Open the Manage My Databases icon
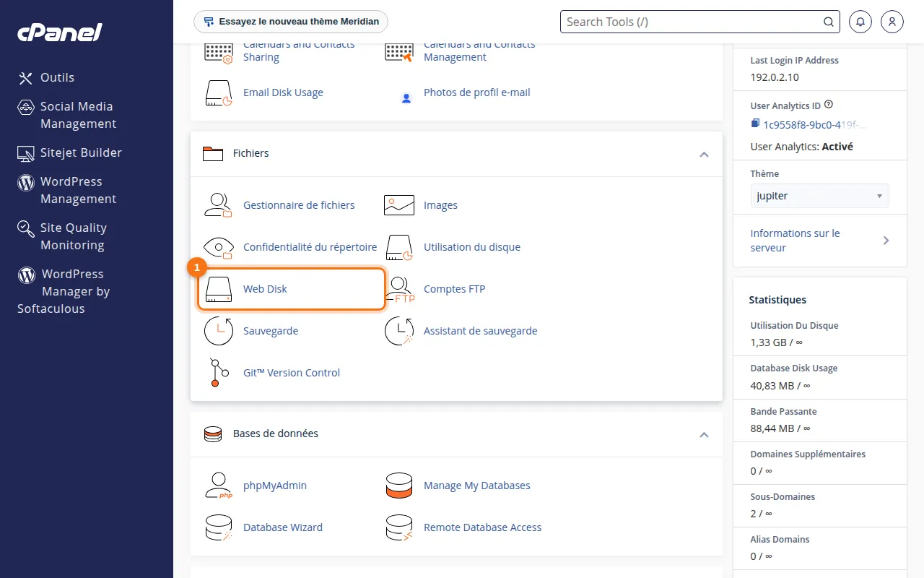 tap(399, 486)
